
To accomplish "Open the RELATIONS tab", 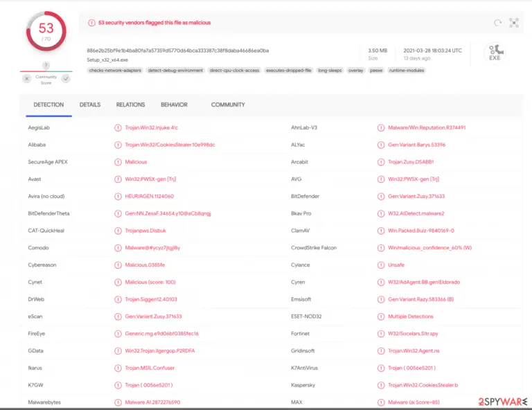I will pyautogui.click(x=131, y=105).
